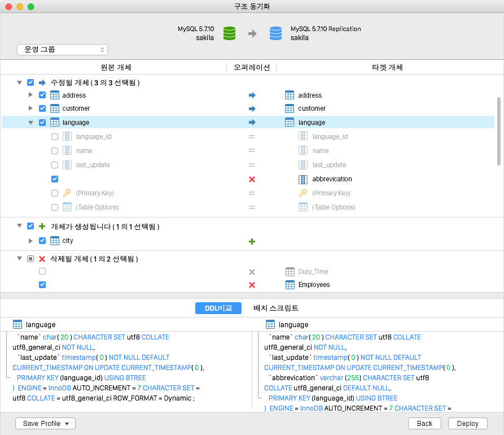
Task: Collapse the language table tree item
Action: point(31,122)
